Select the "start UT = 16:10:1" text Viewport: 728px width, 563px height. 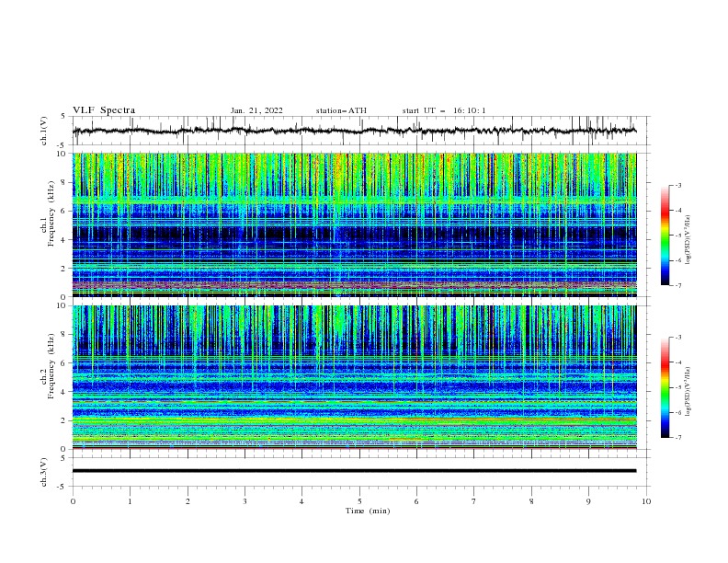443,110
